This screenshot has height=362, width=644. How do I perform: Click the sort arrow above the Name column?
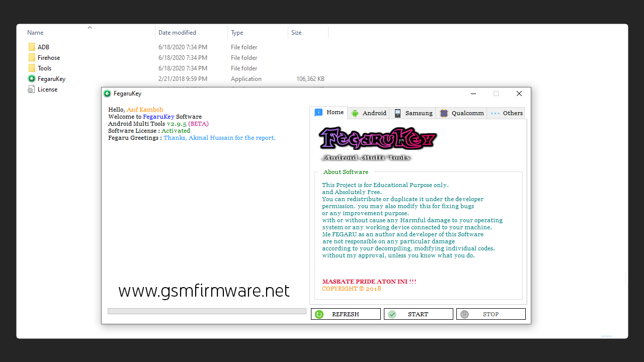coord(90,27)
